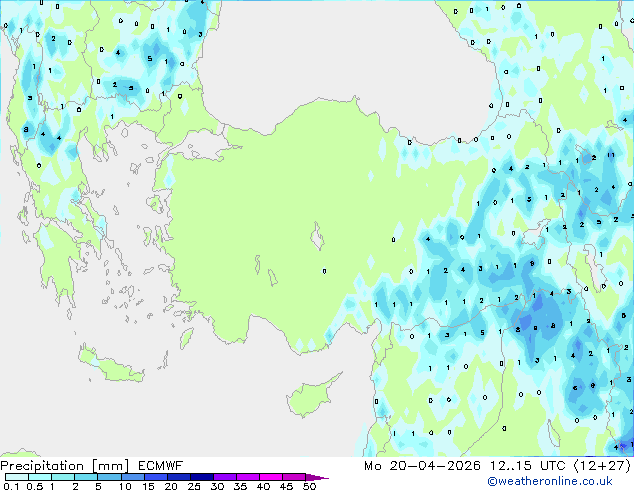Click Lake Van on the map

(533, 238)
